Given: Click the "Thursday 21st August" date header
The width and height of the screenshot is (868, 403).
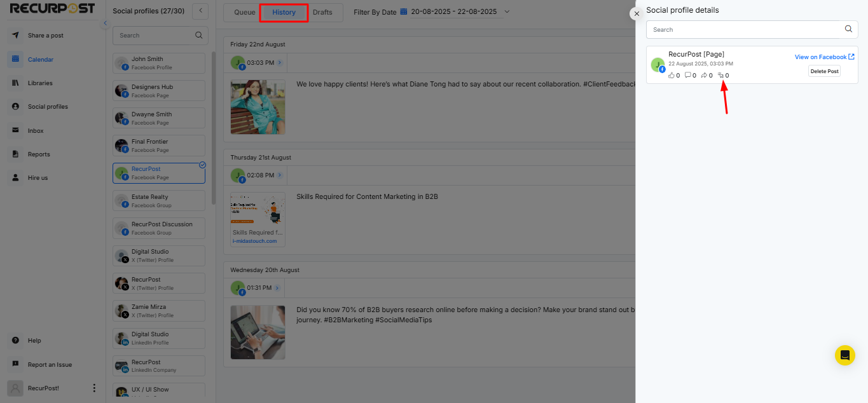Looking at the screenshot, I should (261, 157).
